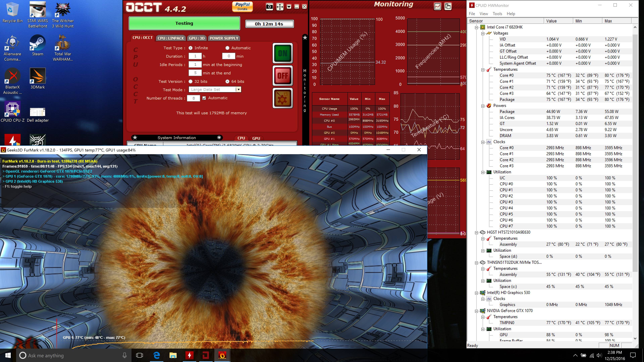Collapse the CPU Voltages tree node

click(483, 33)
